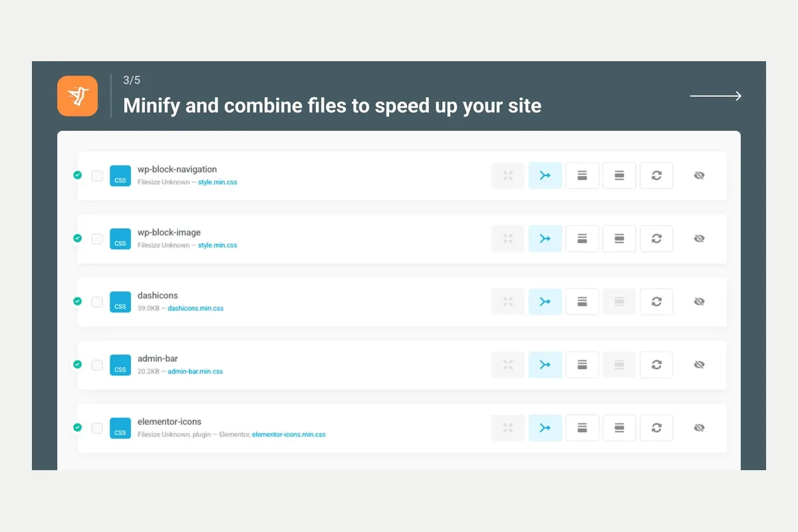
Task: Click green check status beside wp-block-image
Action: click(x=77, y=238)
